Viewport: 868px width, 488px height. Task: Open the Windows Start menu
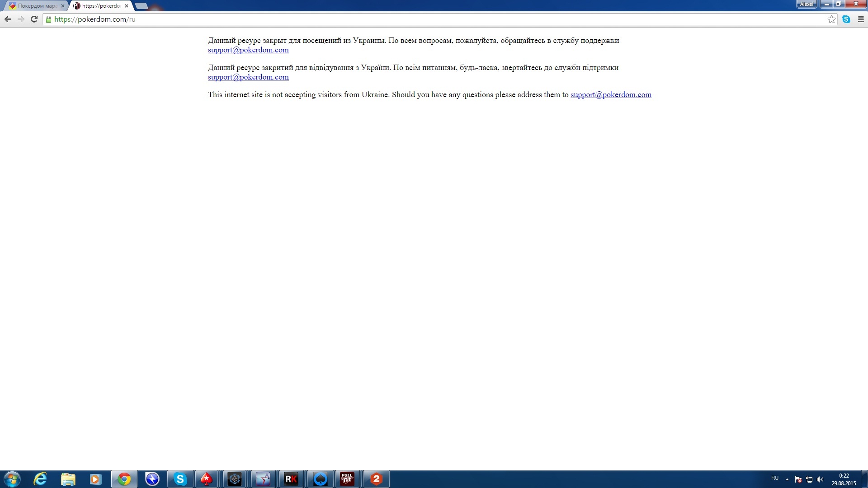click(12, 479)
